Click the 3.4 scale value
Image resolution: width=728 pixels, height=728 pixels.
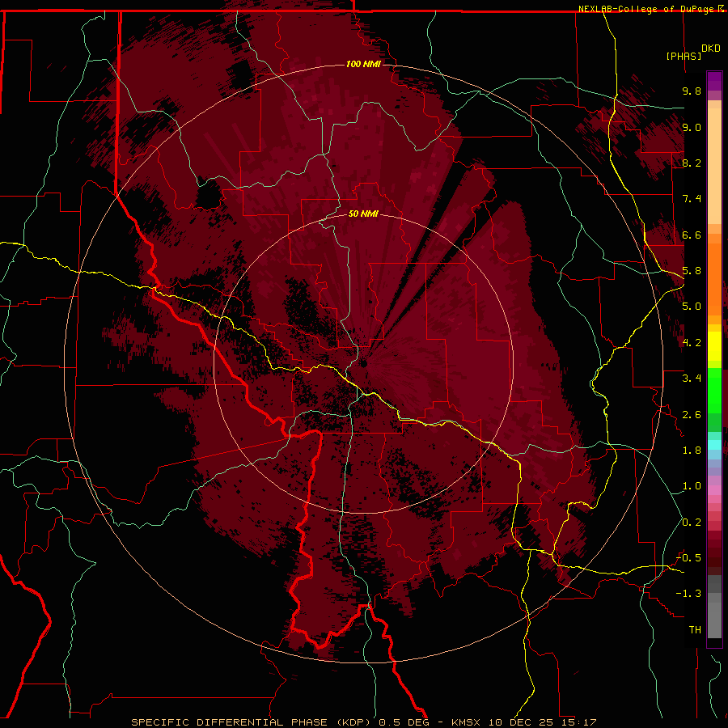(692, 379)
